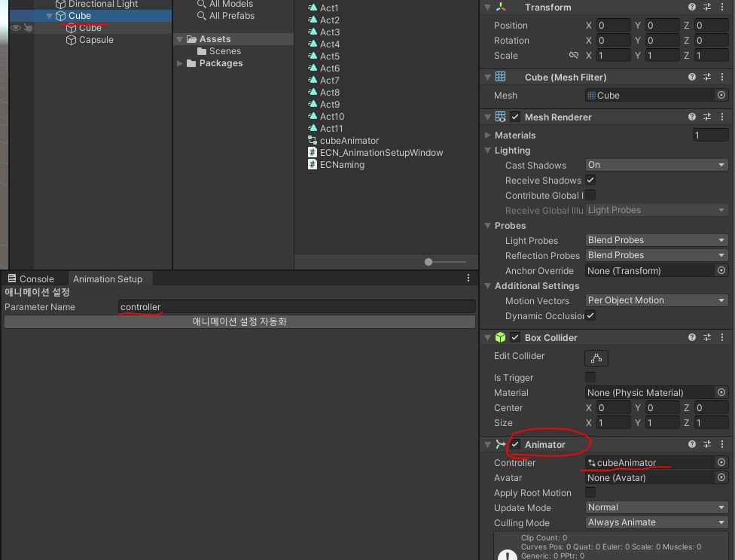The width and height of the screenshot is (735, 560).
Task: Click Materials count field
Action: [x=710, y=135]
